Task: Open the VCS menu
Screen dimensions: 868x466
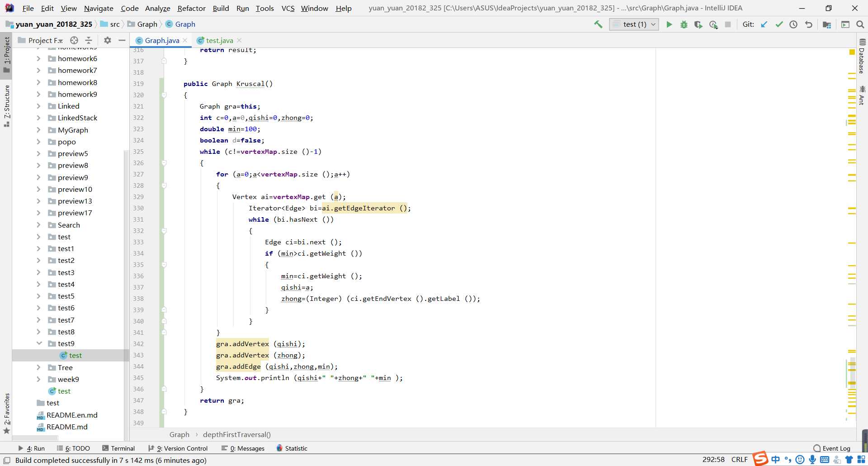Action: (288, 8)
